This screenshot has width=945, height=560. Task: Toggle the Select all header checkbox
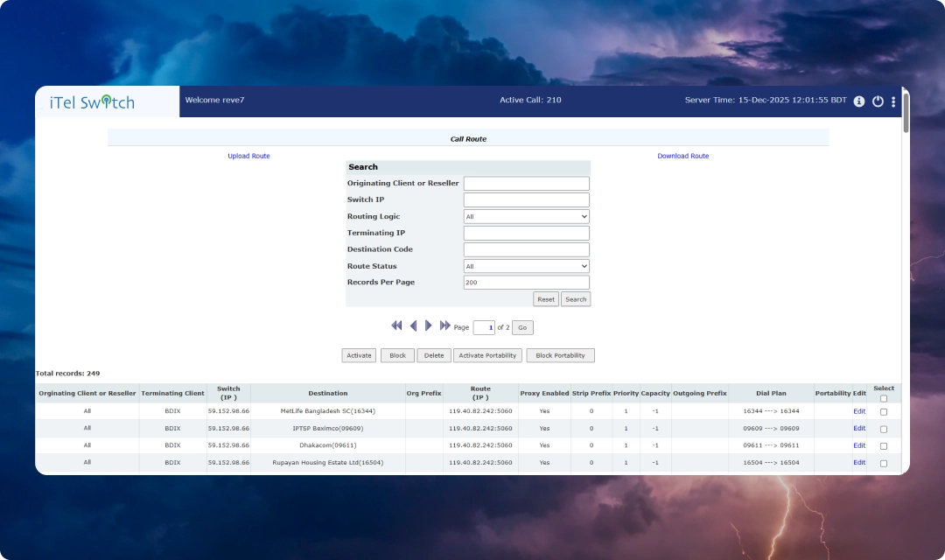(883, 398)
